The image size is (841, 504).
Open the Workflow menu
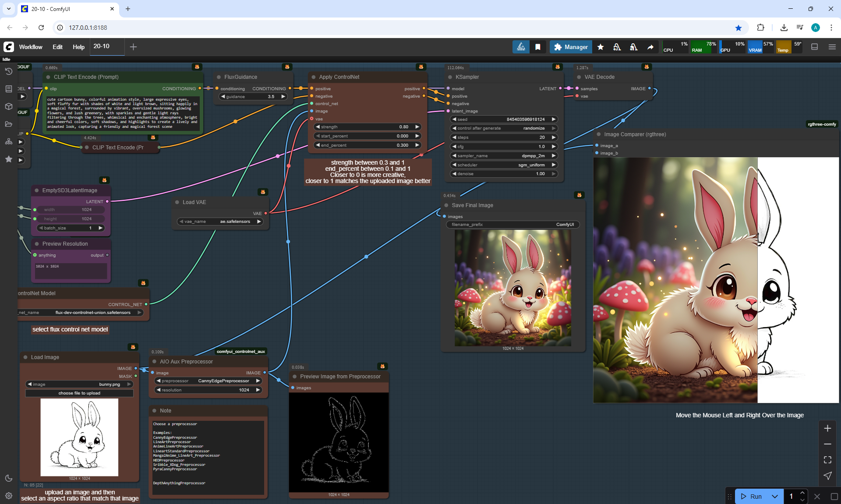(31, 47)
